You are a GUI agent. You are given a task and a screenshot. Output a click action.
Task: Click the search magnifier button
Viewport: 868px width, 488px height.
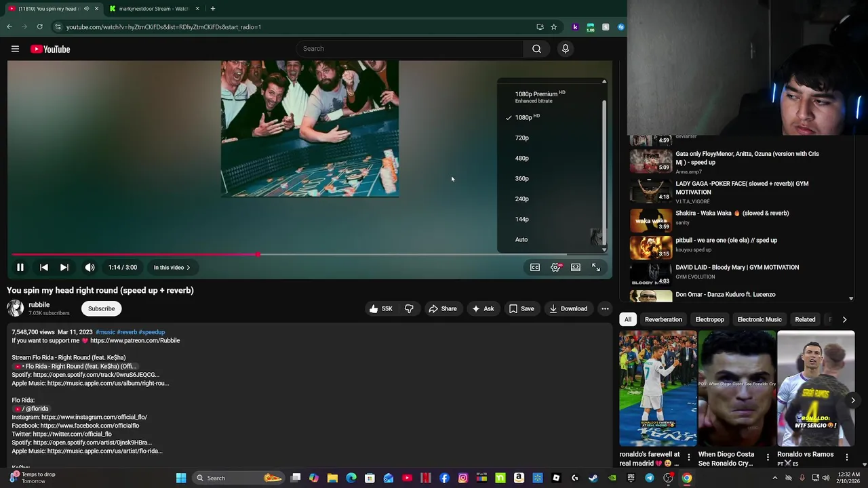click(536, 49)
